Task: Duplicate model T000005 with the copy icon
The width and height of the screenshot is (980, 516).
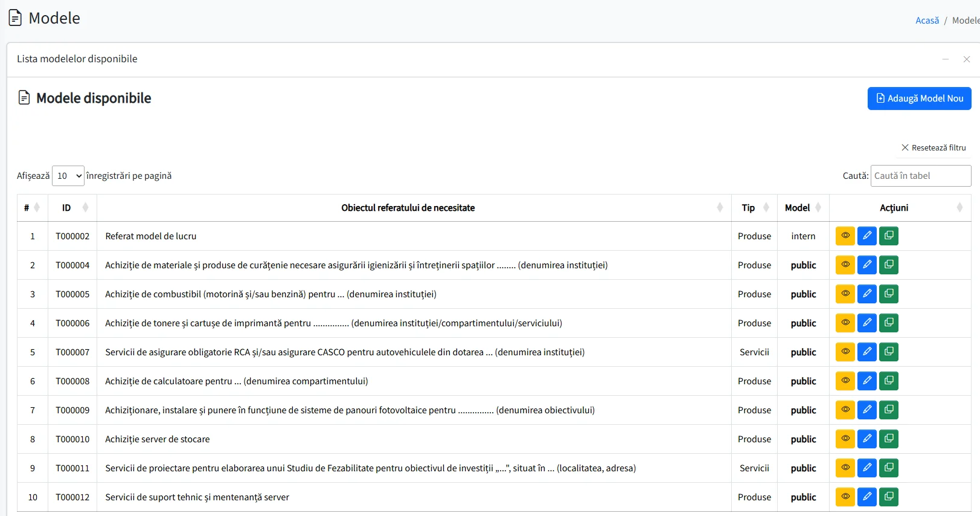Action: pos(889,294)
